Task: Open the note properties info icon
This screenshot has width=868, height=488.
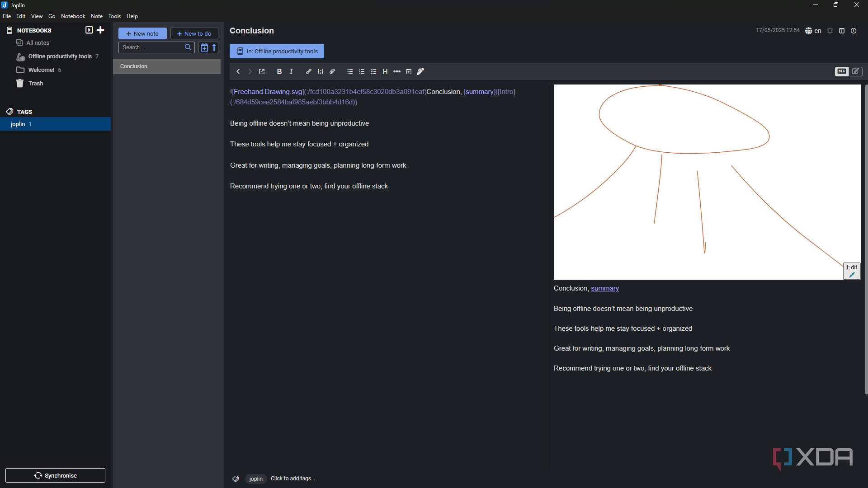Action: tap(854, 31)
